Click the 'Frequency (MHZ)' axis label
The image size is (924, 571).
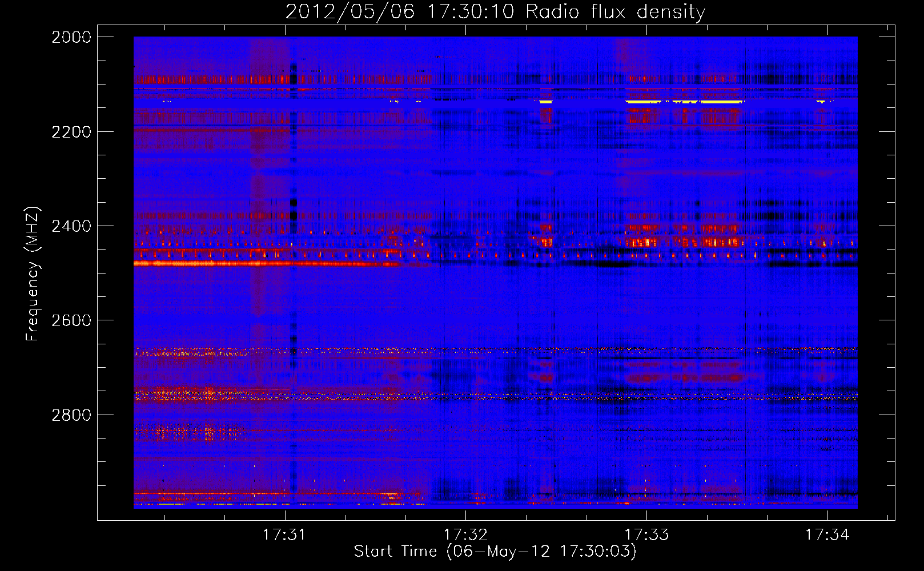(x=33, y=274)
